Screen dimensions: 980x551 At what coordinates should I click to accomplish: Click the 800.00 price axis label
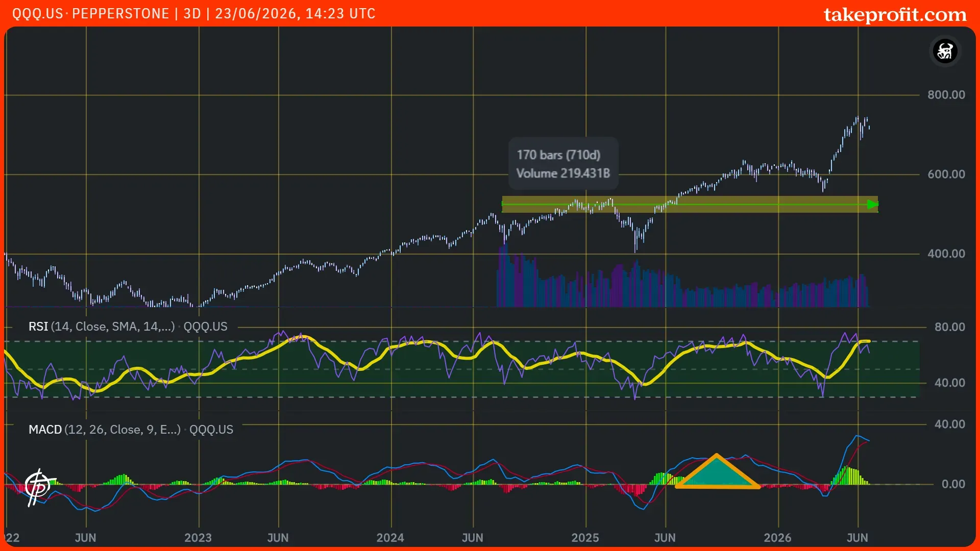(x=946, y=95)
